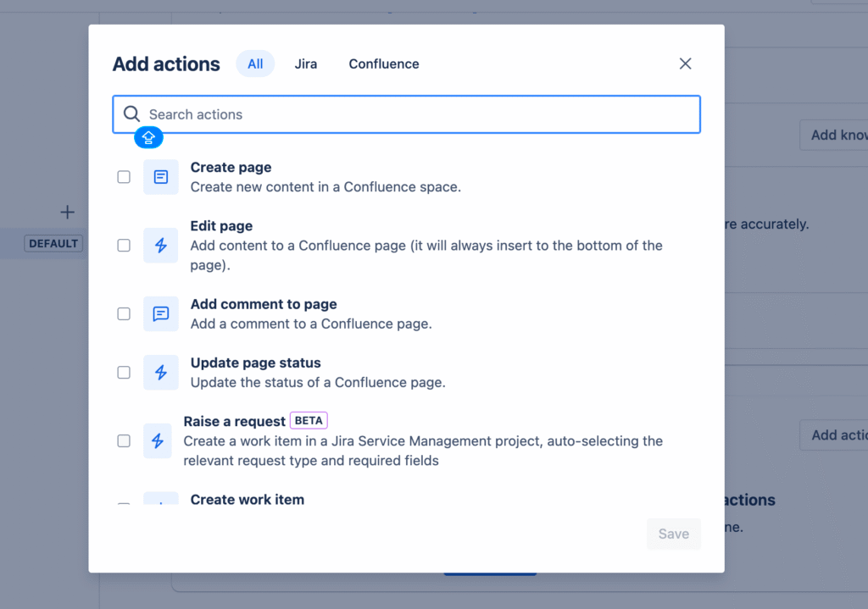Click the Add comment speech bubble icon
Screen dimensions: 868x609
160,314
